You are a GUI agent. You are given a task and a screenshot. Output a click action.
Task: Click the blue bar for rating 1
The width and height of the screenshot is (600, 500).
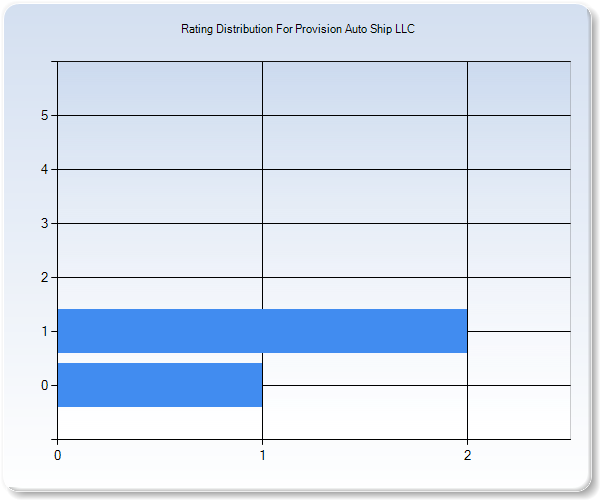coord(262,331)
